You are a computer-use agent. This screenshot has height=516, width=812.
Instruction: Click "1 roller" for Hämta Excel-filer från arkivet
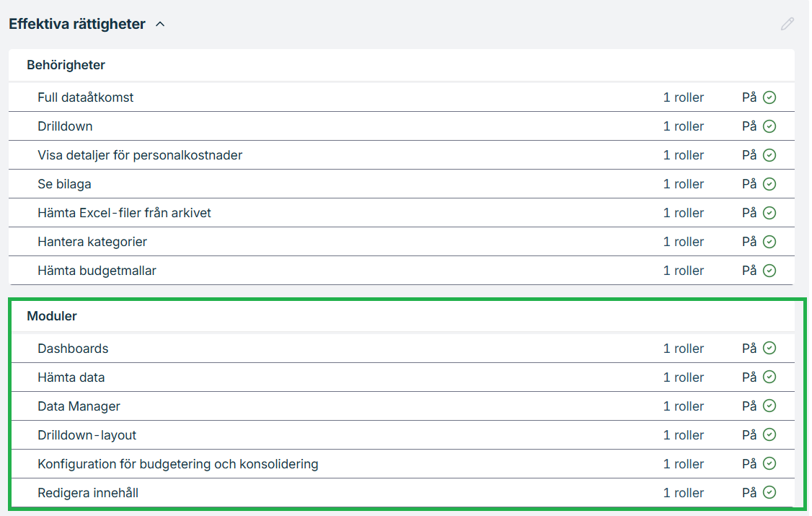point(683,213)
